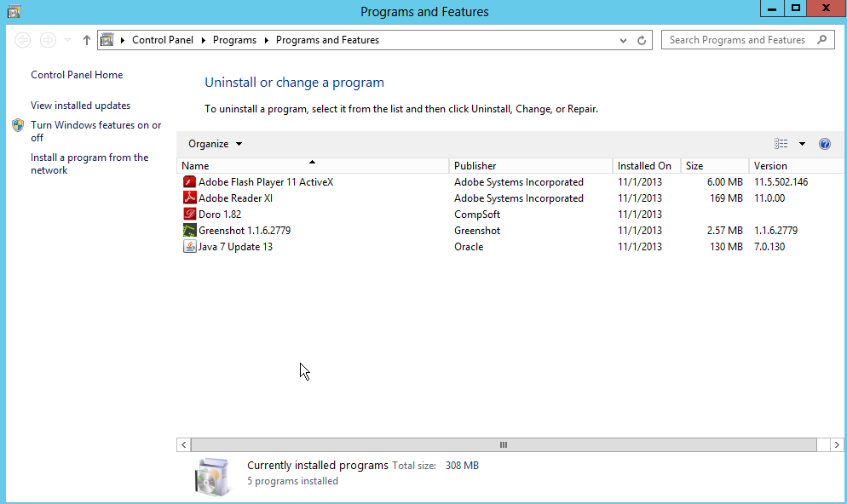This screenshot has width=847, height=504.
Task: Open the more view options arrow
Action: [x=802, y=144]
